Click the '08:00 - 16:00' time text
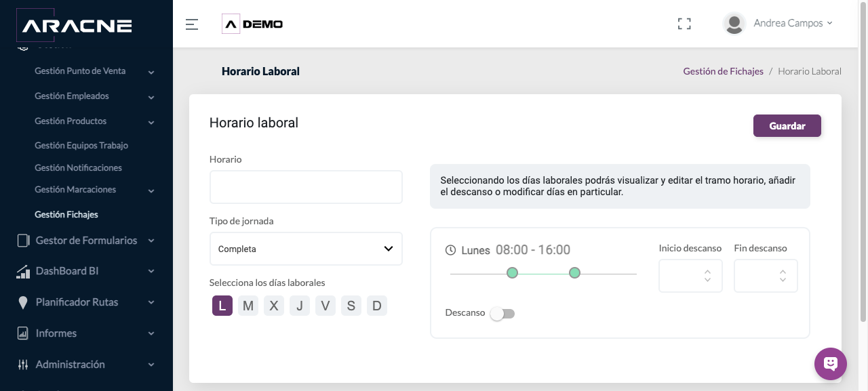Image resolution: width=868 pixels, height=391 pixels. (533, 250)
